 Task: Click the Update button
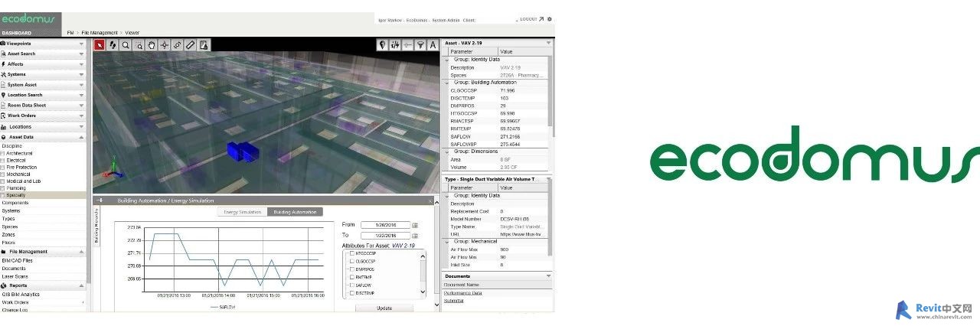384,308
